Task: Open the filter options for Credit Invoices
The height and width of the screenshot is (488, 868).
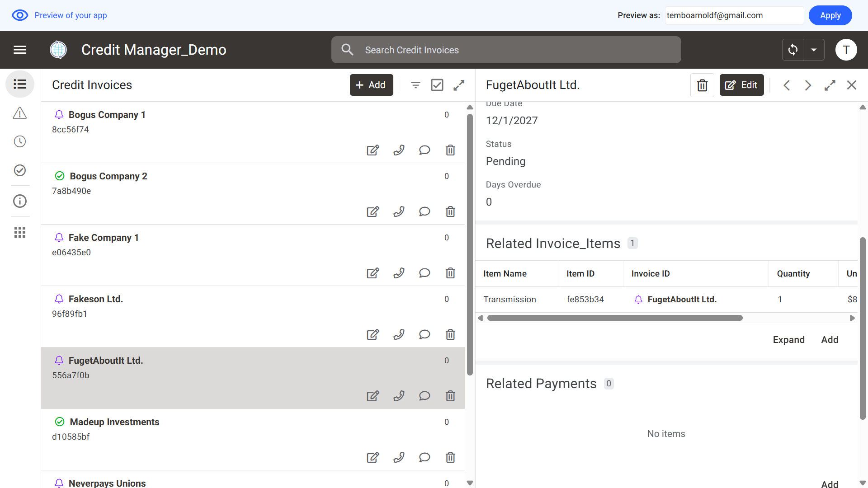Action: [415, 85]
